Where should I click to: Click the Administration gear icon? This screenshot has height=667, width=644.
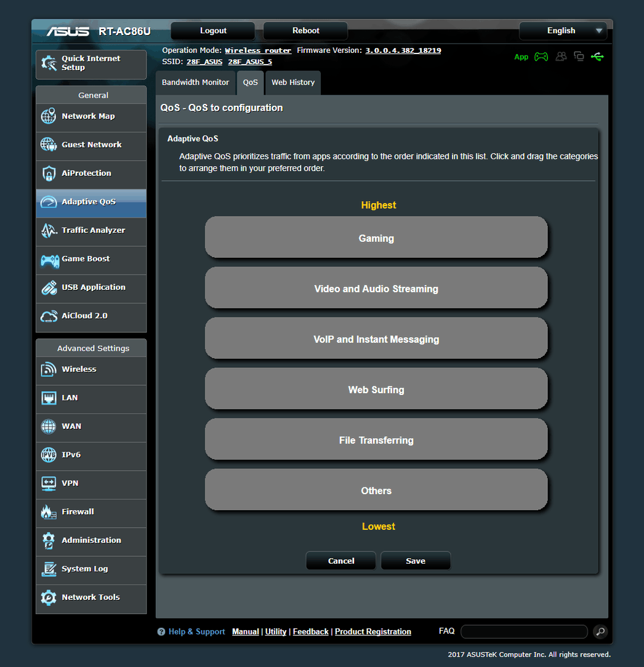49,540
